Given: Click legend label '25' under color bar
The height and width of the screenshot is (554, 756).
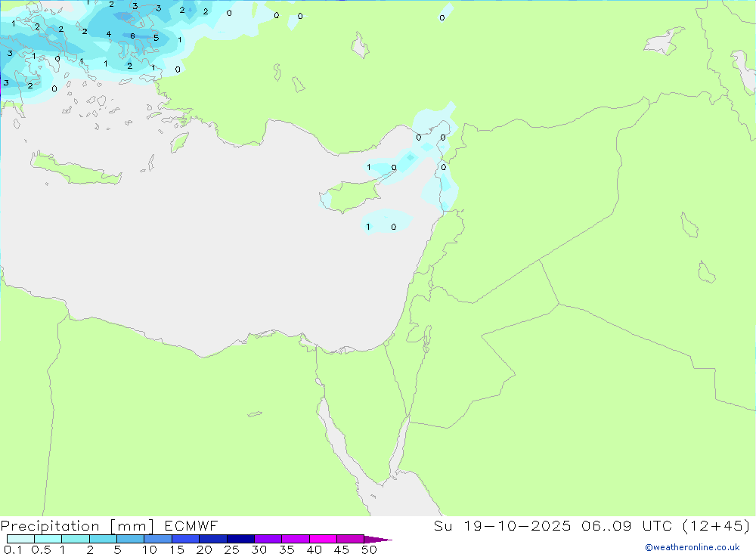Looking at the screenshot, I should click(231, 549).
